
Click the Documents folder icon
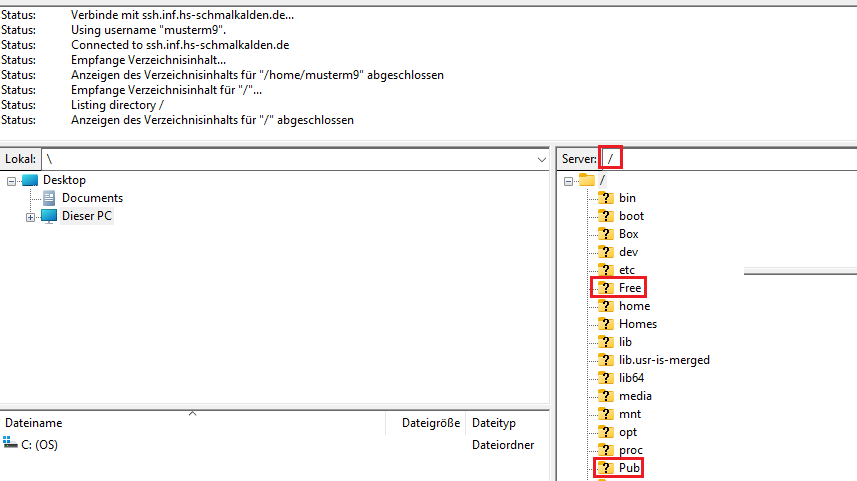(49, 198)
